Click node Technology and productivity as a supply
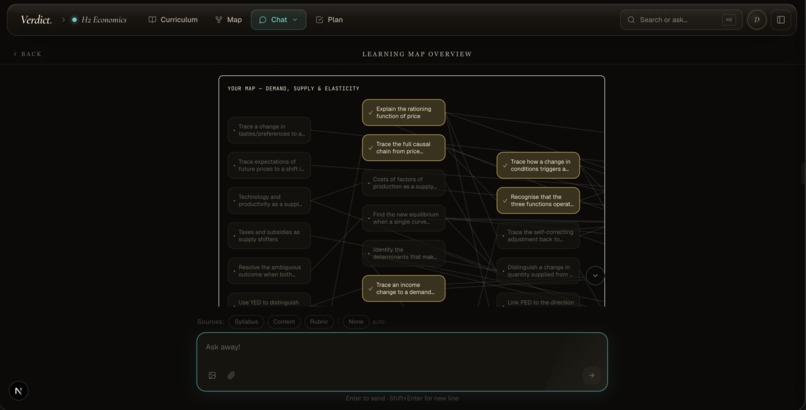This screenshot has height=410, width=806. click(x=269, y=200)
